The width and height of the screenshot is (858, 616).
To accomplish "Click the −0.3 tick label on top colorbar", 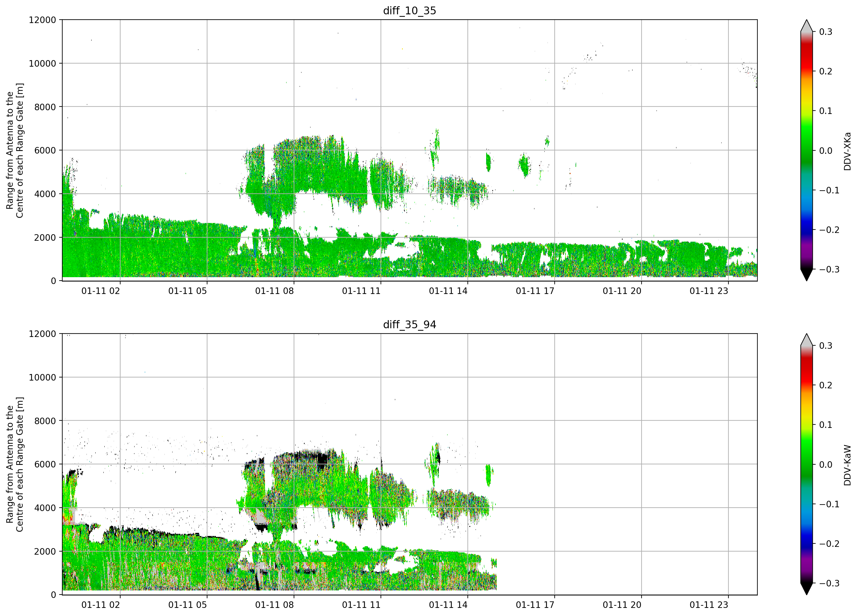I will tap(829, 269).
